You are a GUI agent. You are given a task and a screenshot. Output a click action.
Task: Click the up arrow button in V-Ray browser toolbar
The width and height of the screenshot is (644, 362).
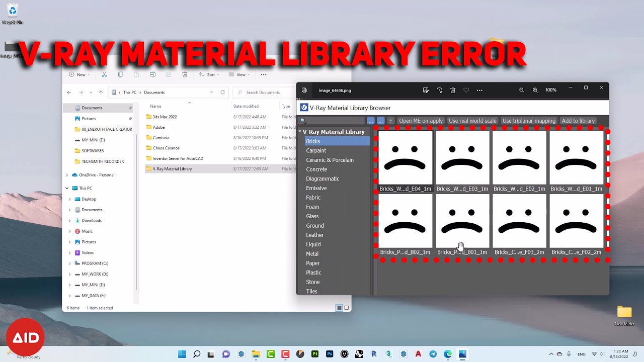390,121
